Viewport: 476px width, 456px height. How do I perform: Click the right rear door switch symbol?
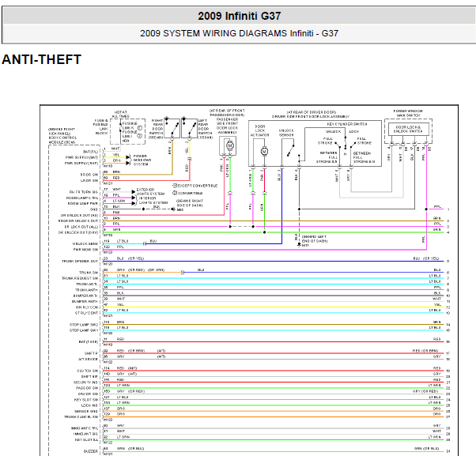click(x=172, y=128)
